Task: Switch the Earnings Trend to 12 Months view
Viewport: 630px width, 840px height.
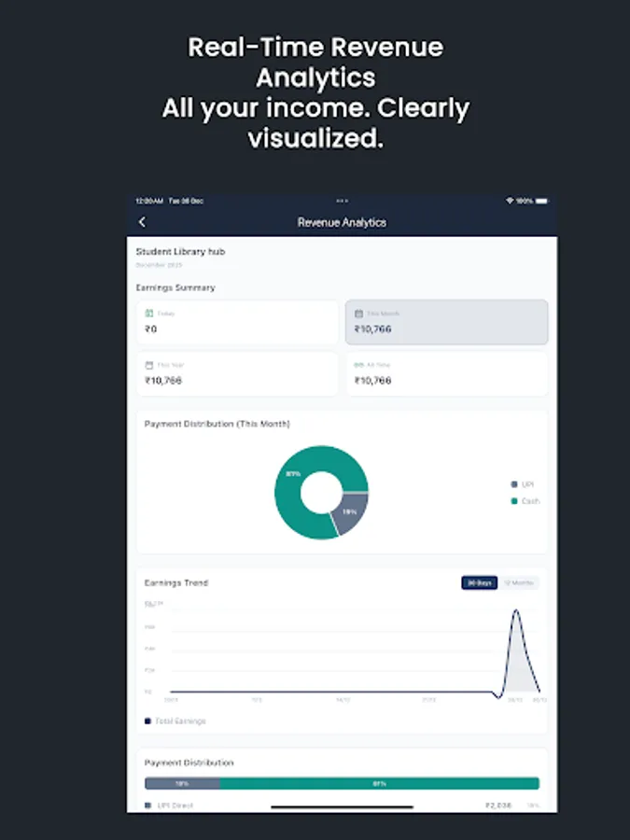Action: (519, 582)
